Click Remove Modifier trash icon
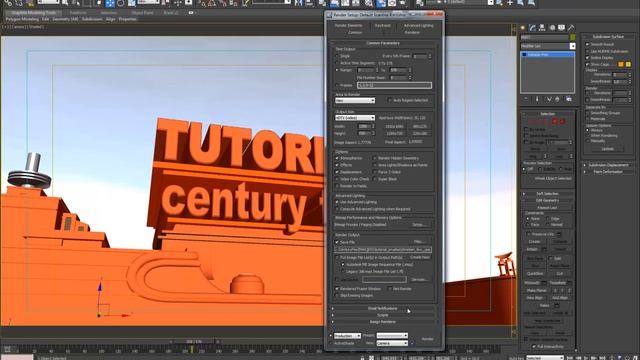This screenshot has height=360, width=640. (x=557, y=99)
